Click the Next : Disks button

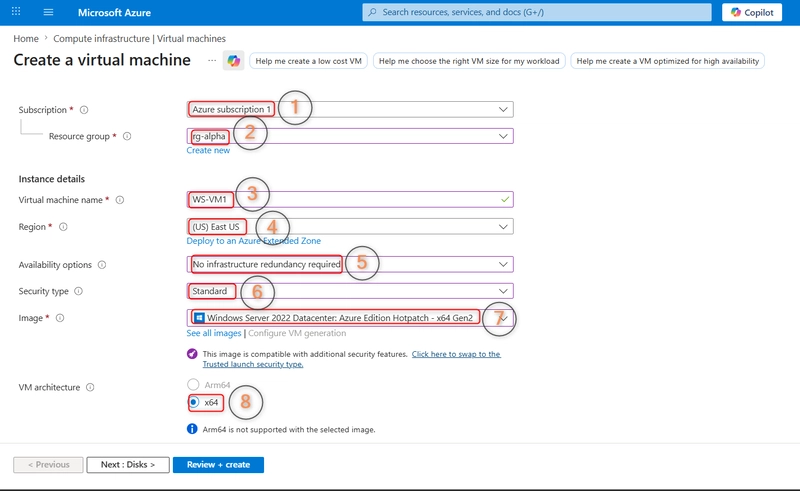pos(128,464)
